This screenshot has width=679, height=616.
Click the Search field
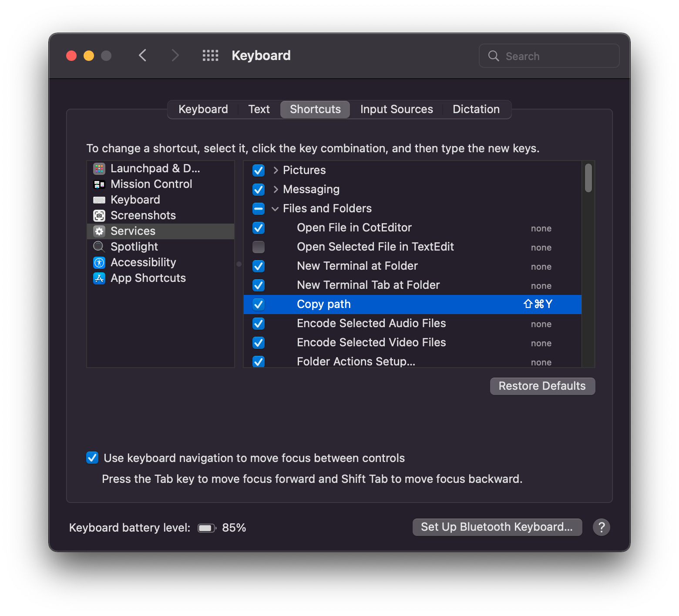point(549,56)
